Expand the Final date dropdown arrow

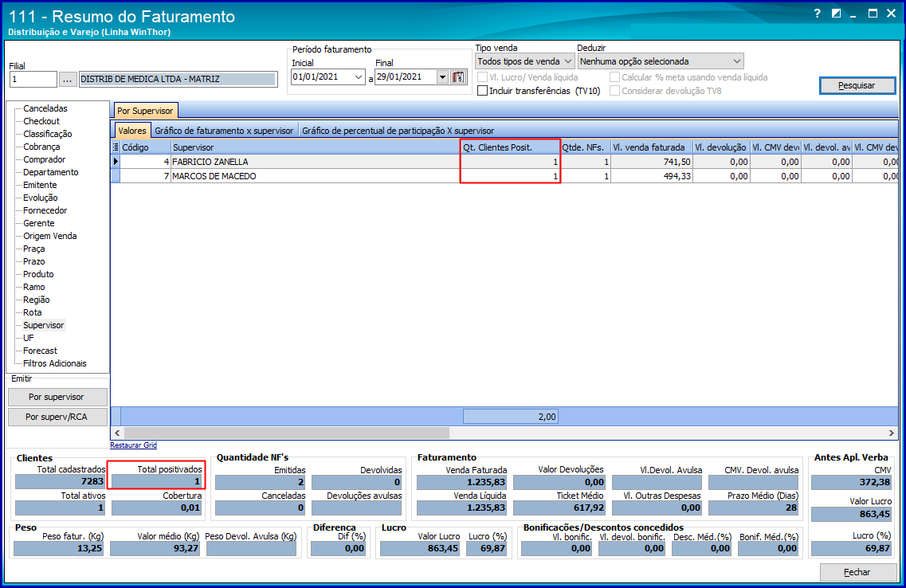click(x=442, y=76)
